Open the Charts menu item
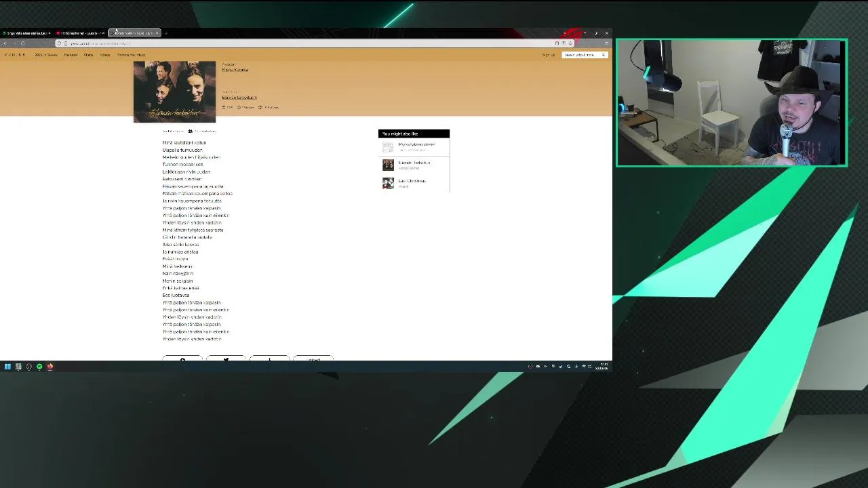 tap(89, 55)
